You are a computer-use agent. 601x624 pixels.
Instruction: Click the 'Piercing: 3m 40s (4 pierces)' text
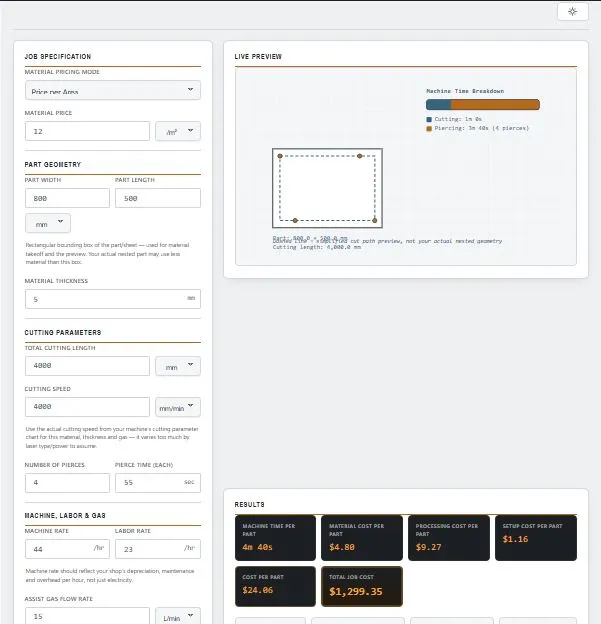[482, 128]
